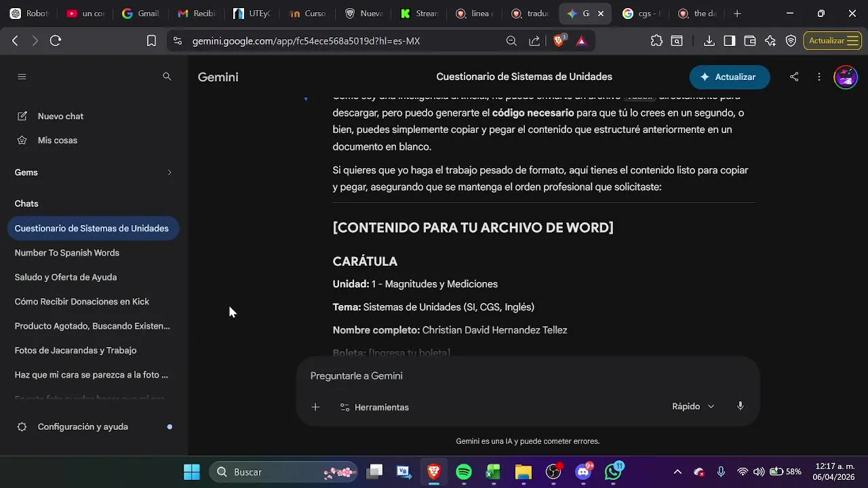Open the extensions puzzle icon
This screenshot has width=868, height=488.
tap(656, 41)
